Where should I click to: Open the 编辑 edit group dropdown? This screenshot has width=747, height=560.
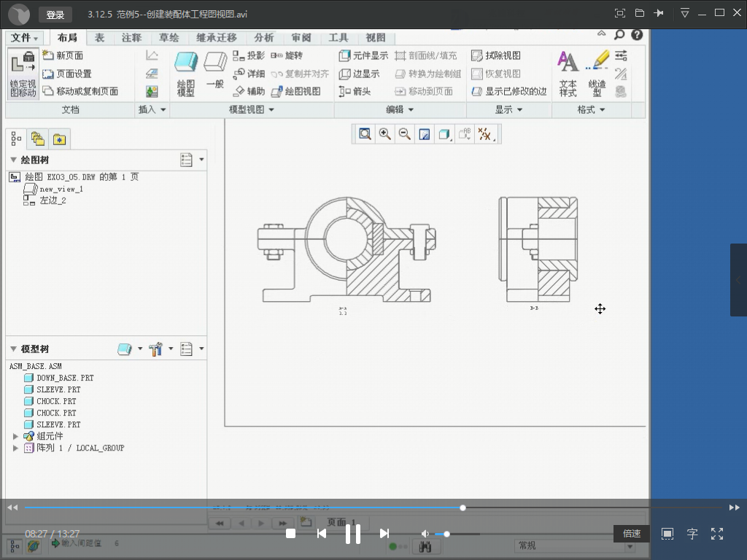[x=400, y=109]
